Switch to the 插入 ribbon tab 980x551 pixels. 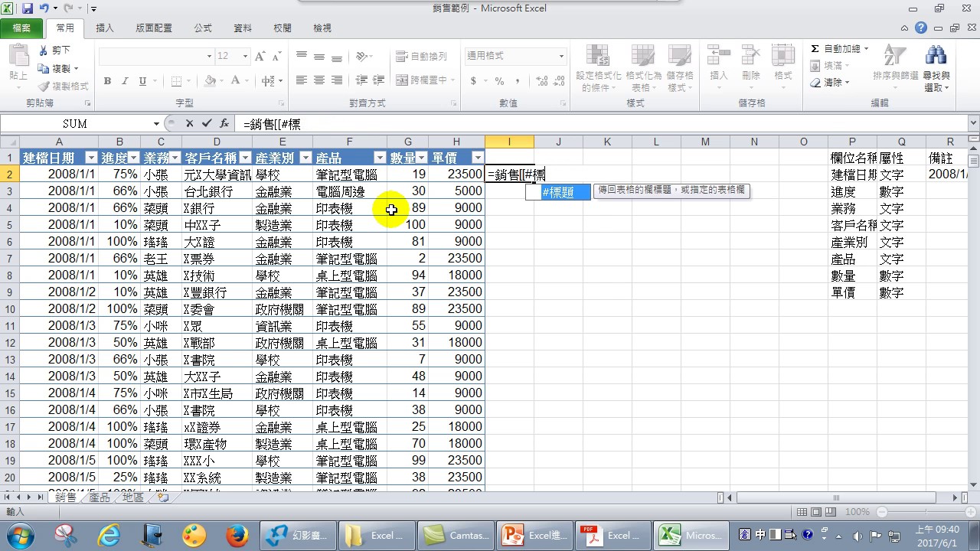pyautogui.click(x=105, y=28)
